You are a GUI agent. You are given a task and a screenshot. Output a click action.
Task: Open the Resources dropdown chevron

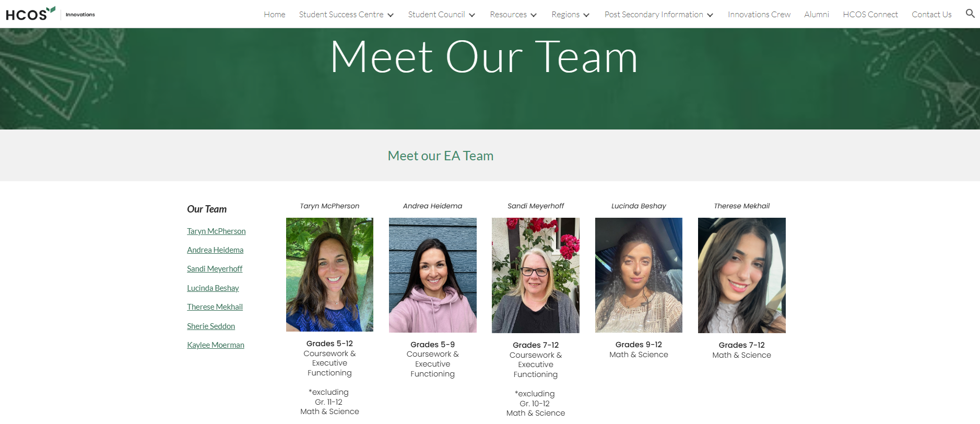click(534, 15)
